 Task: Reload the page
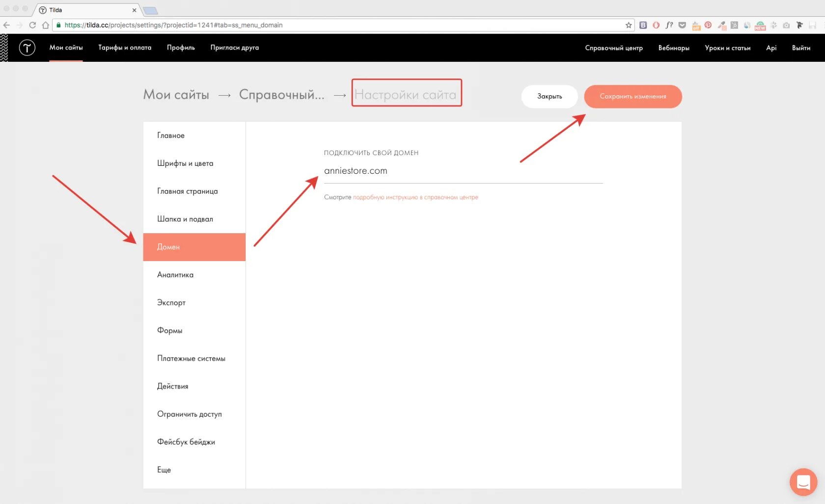pos(32,25)
